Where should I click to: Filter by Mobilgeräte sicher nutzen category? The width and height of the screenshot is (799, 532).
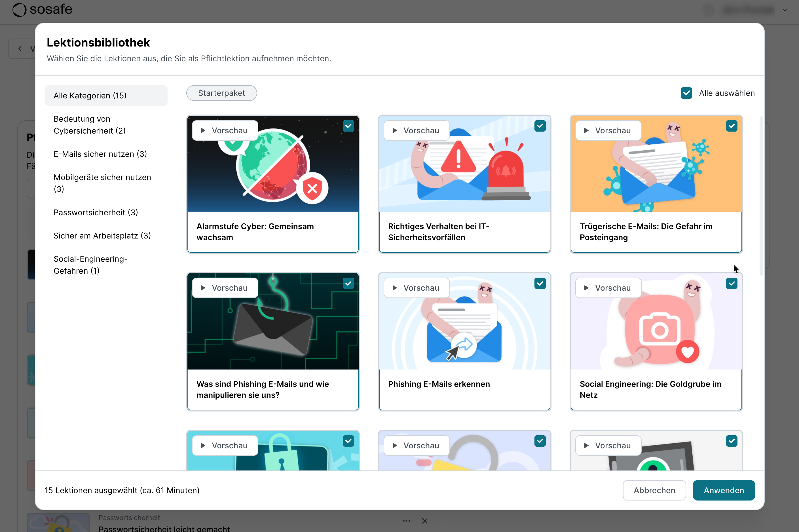point(106,183)
